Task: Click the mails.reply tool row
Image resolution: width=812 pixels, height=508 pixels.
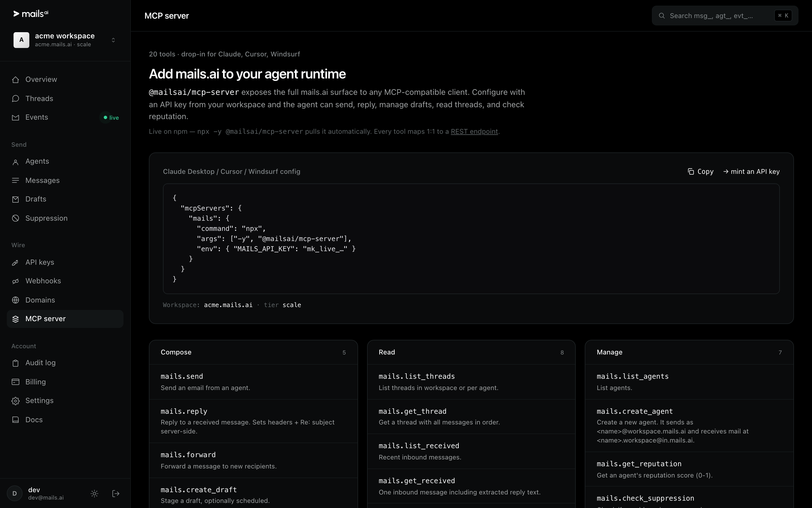Action: 253,421
